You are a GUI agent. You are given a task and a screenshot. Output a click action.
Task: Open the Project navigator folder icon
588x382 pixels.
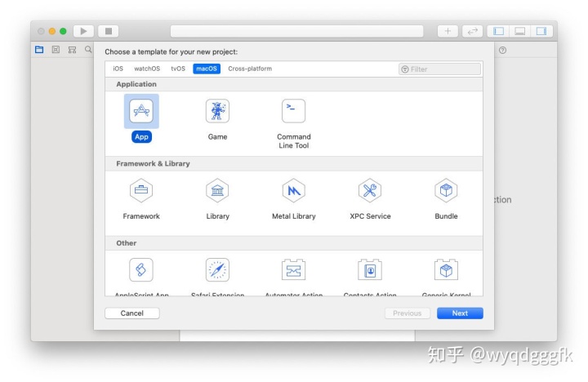[39, 50]
